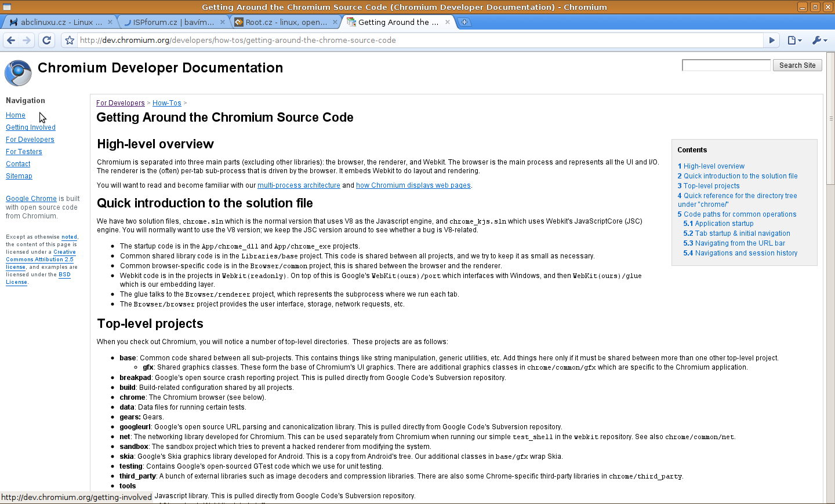This screenshot has height=504, width=835.
Task: Click the vertical scrollbar thumb
Action: coord(831,119)
